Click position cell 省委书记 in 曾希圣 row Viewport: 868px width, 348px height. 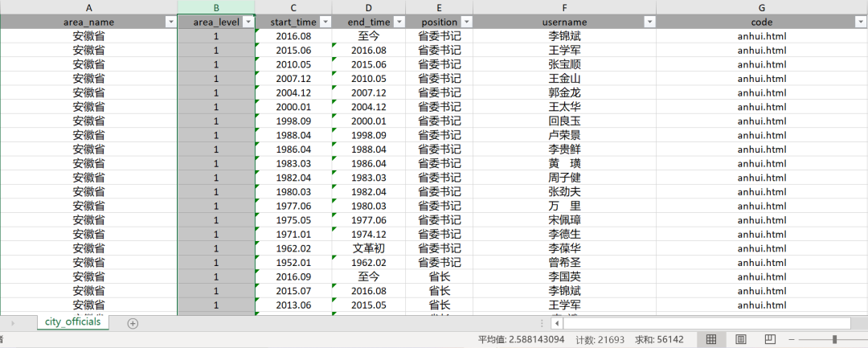coord(439,262)
